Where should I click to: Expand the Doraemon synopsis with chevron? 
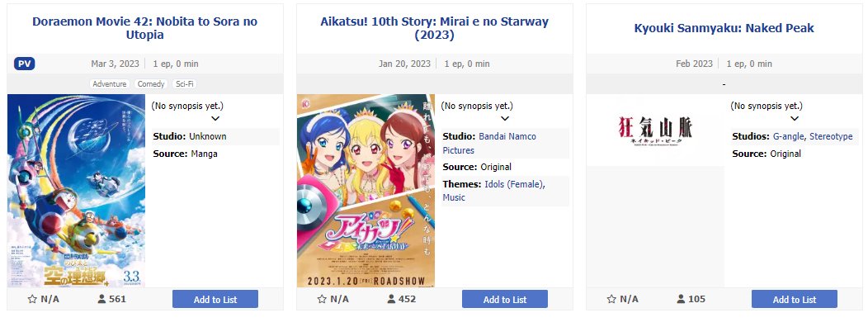tap(215, 118)
